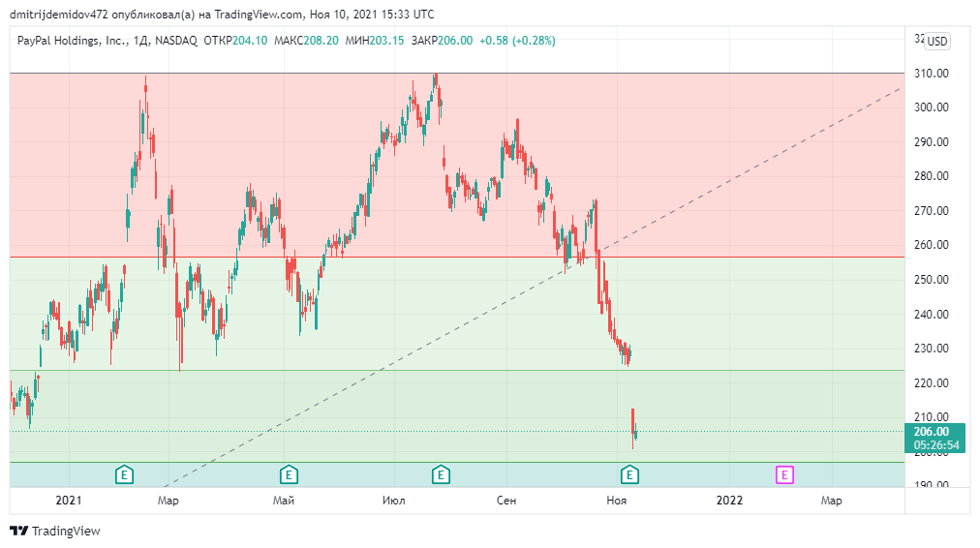Click the NASDAQ exchange label in legend
The width and height of the screenshot is (980, 548).
pyautogui.click(x=176, y=41)
